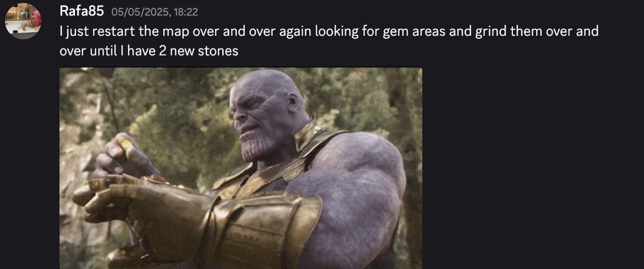Click the date "05/05/2025" in the timestamp

click(140, 12)
